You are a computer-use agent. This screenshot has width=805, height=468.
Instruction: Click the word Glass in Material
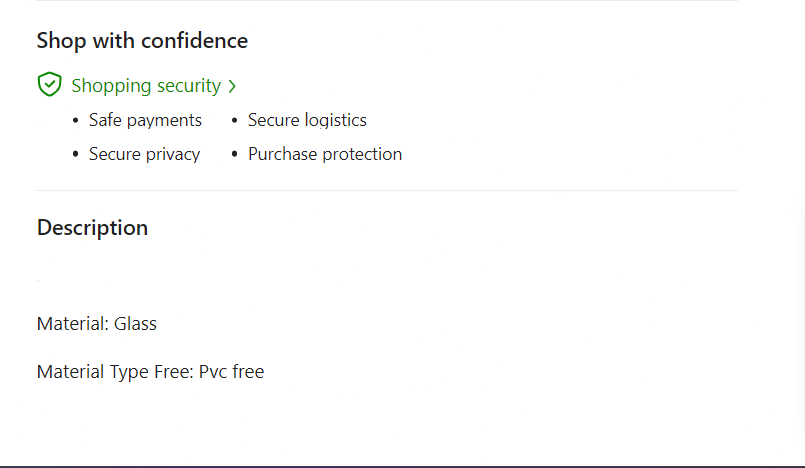pos(135,324)
